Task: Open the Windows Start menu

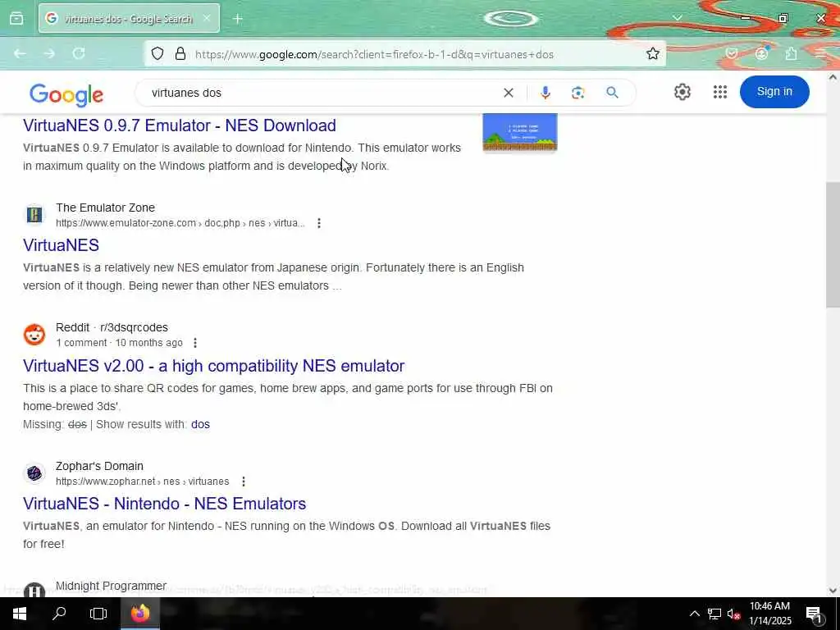Action: click(20, 614)
